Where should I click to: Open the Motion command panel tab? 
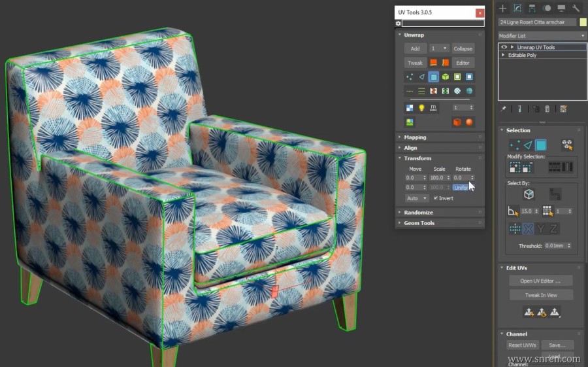(x=547, y=9)
